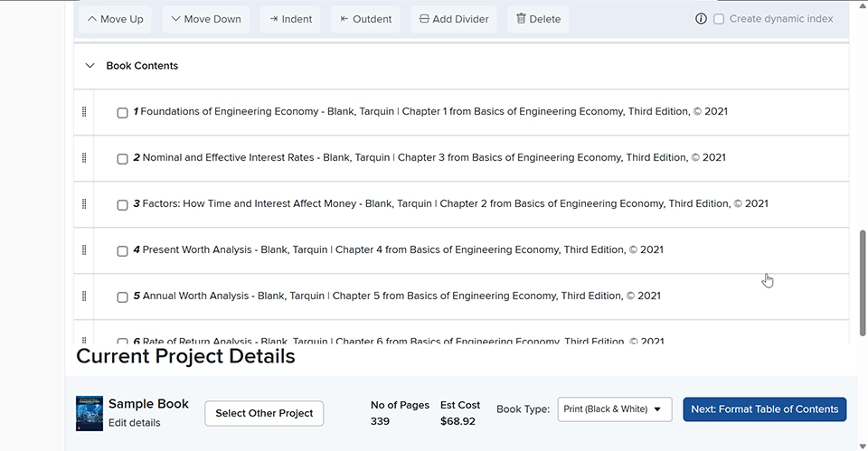Collapse the Book Contents section
Viewport: 868px width, 451px height.
click(x=90, y=66)
